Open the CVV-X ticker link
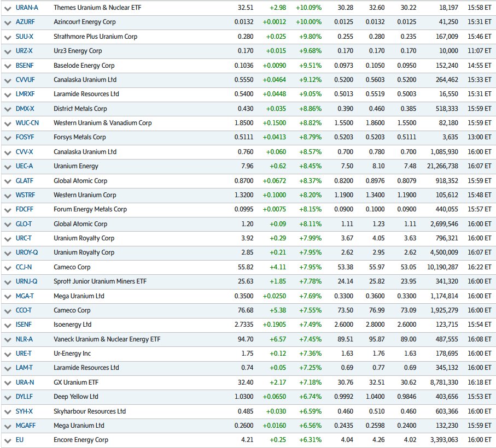Viewport: 496px width, 448px height. tap(25, 152)
